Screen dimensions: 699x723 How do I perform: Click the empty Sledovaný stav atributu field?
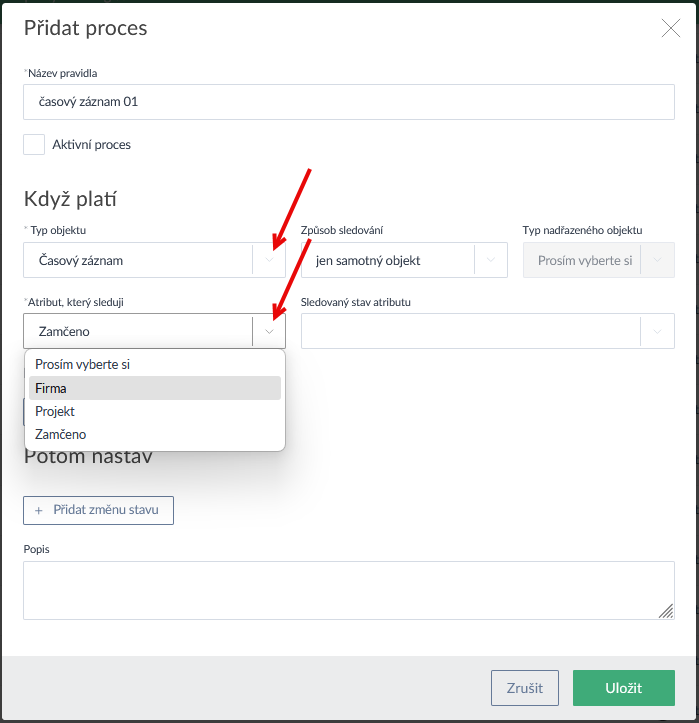[x=470, y=331]
